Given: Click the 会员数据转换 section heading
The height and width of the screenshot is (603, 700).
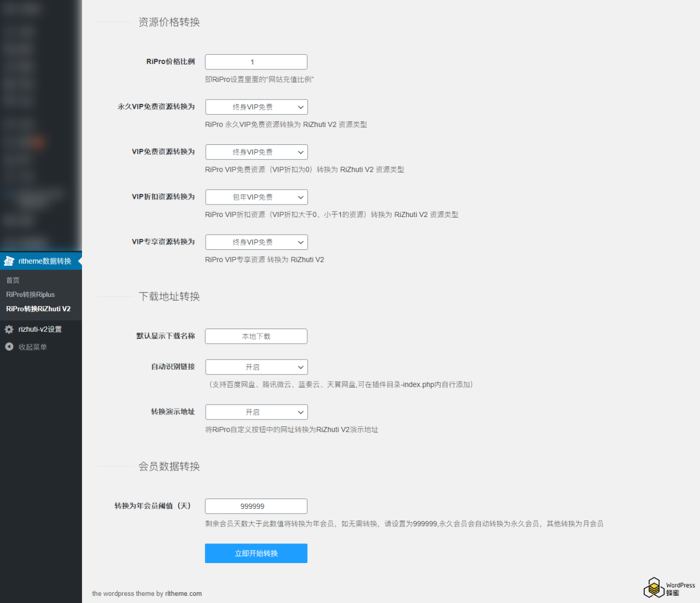Looking at the screenshot, I should point(169,466).
